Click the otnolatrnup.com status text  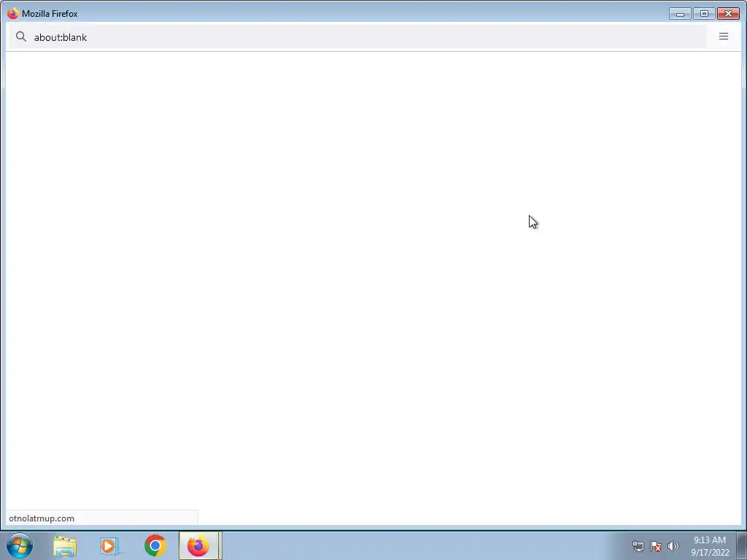(42, 518)
